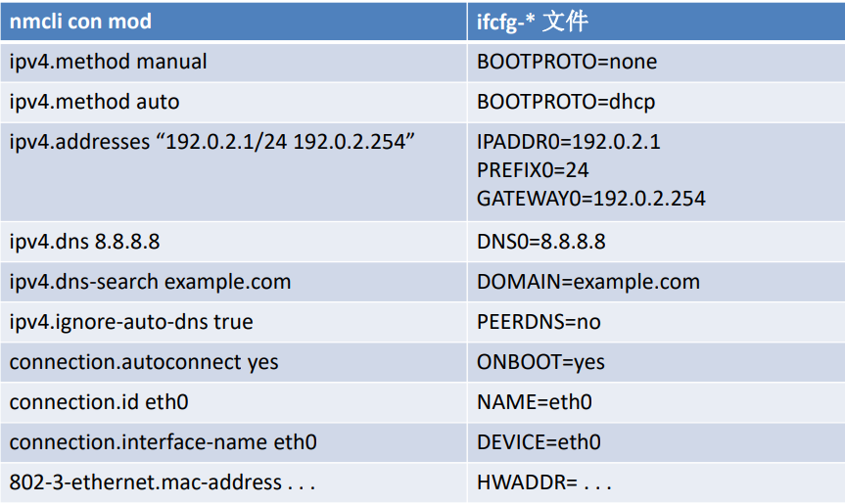Click the 'BOOTPROTO=dhcp' cell
This screenshot has height=504, width=845.
coord(656,102)
